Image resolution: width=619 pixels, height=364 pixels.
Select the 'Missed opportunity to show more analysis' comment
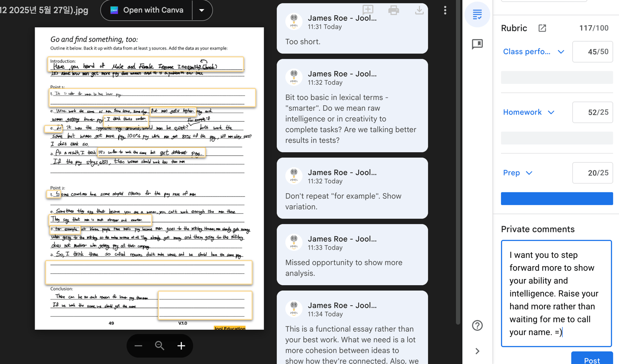click(x=344, y=268)
